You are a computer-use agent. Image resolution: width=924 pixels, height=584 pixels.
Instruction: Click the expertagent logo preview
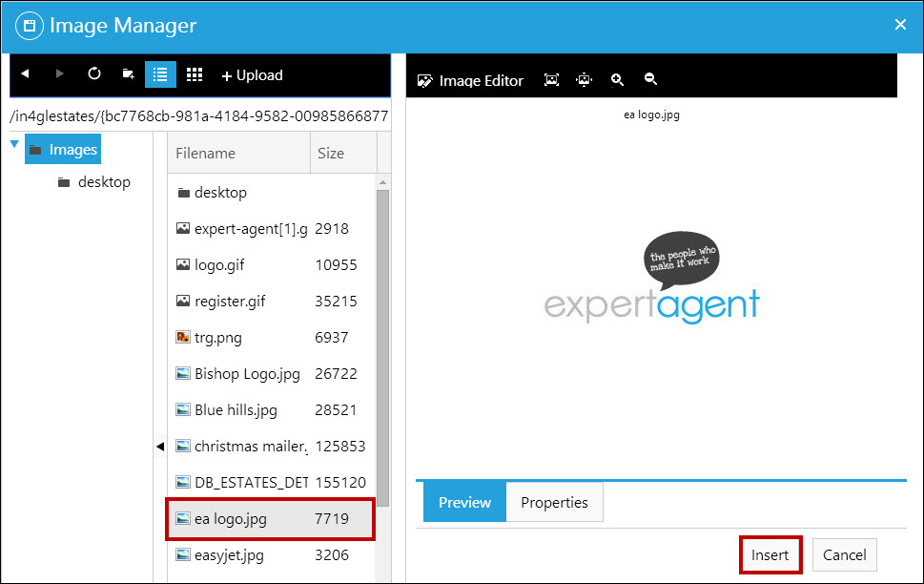[x=651, y=278]
